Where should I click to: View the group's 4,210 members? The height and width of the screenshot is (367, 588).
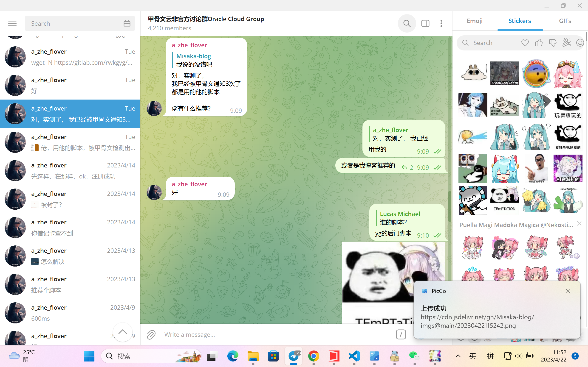169,28
